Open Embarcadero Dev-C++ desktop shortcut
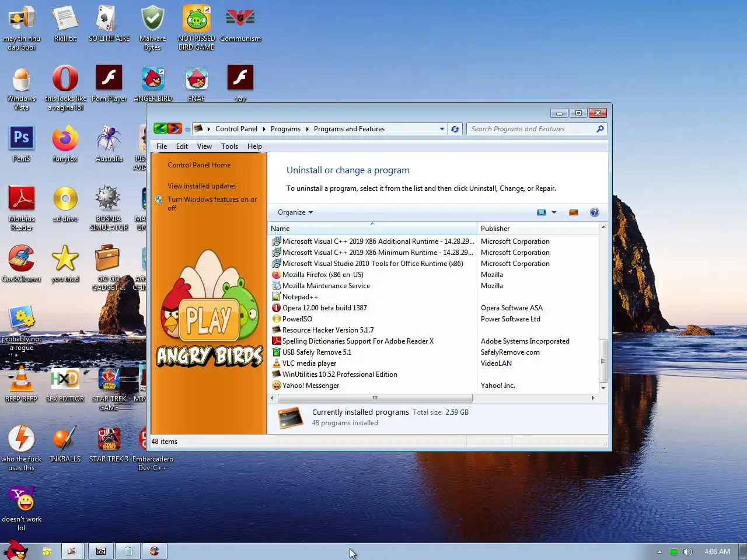The height and width of the screenshot is (560, 747). coord(153,448)
